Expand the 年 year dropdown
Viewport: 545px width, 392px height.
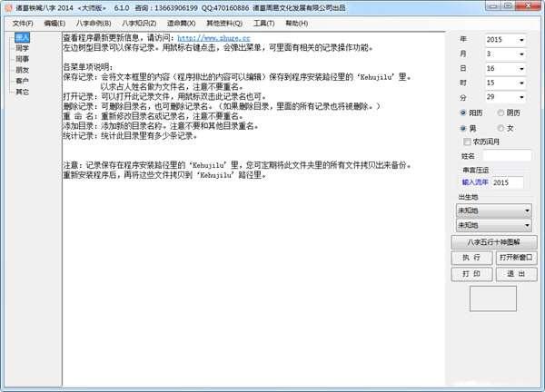(521, 40)
